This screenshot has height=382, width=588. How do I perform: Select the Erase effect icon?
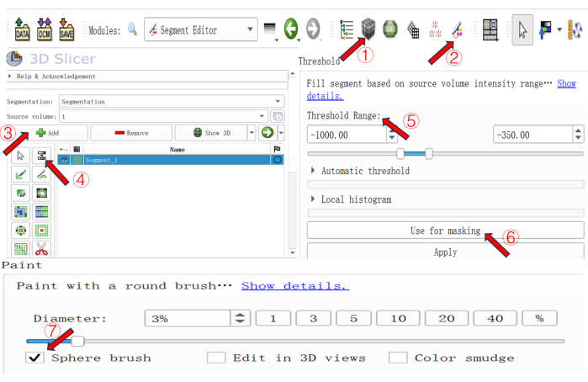(x=21, y=194)
